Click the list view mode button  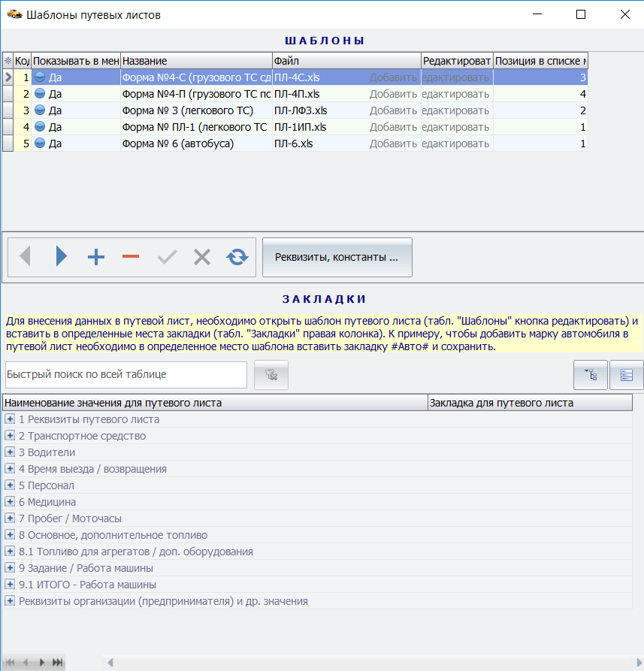[x=627, y=375]
